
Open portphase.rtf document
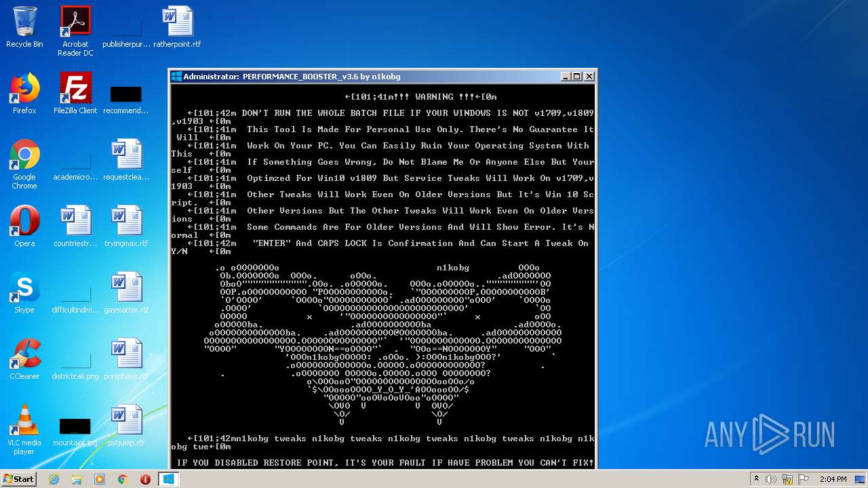126,359
